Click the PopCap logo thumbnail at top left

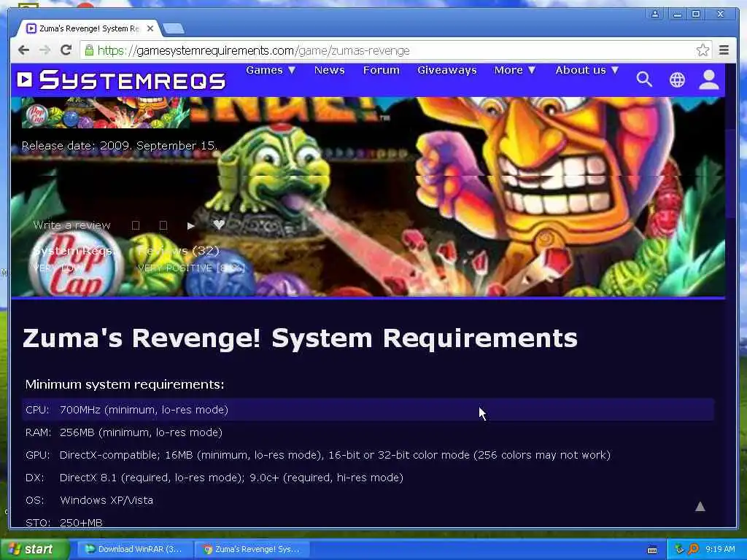pyautogui.click(x=36, y=113)
